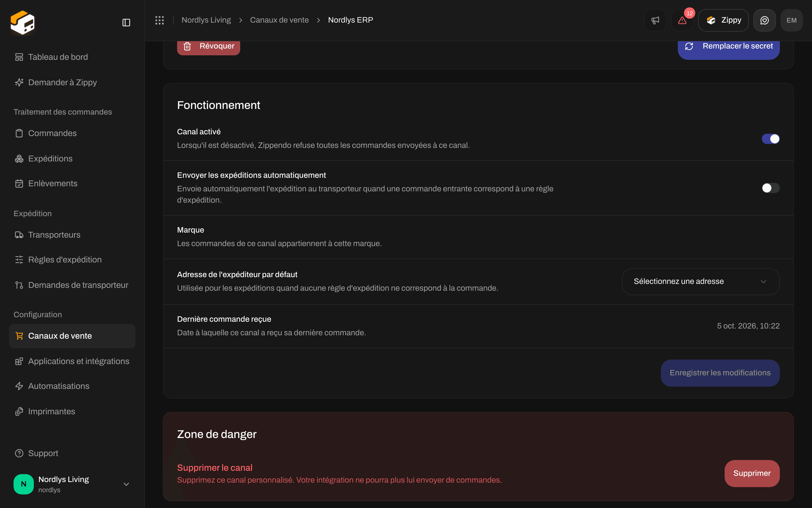Open Enlèvements
812x508 pixels.
point(72,183)
